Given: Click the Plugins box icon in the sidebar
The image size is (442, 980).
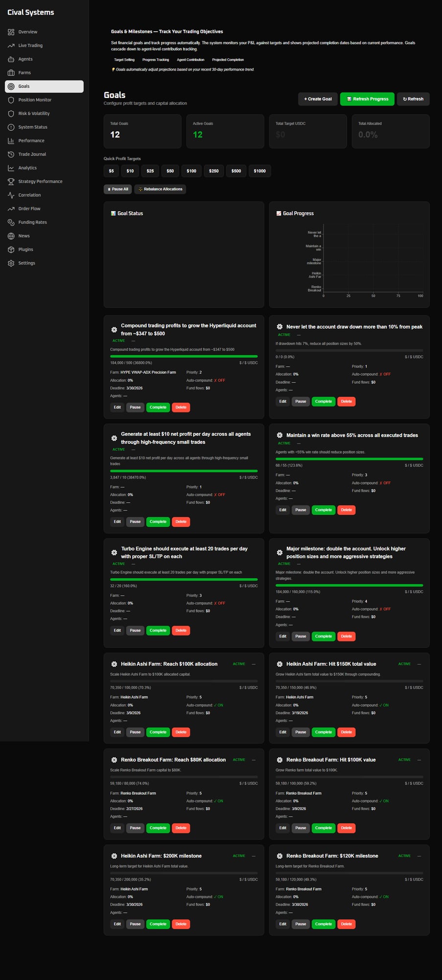Looking at the screenshot, I should coord(11,249).
